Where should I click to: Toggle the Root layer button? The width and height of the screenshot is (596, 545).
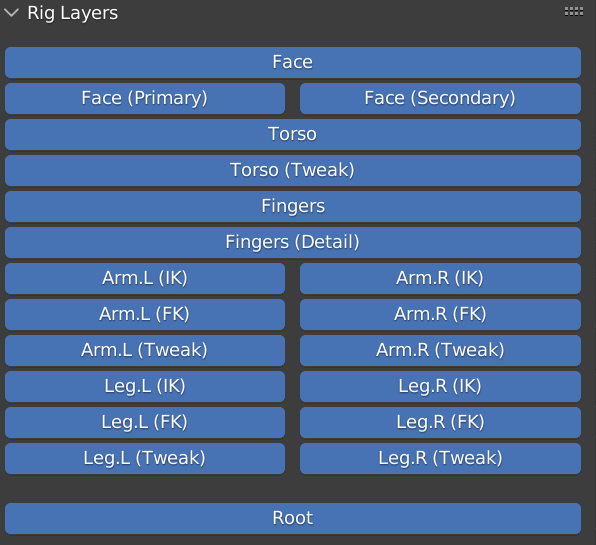[x=293, y=518]
